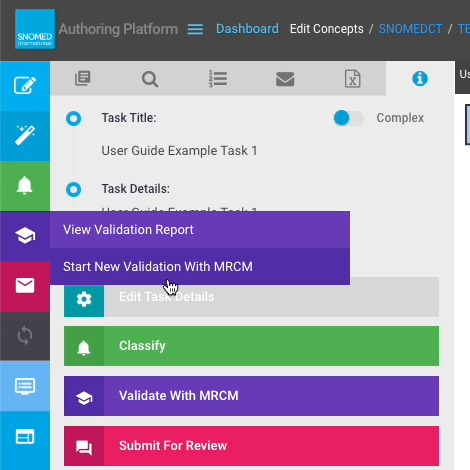Open the Dashboard link
The width and height of the screenshot is (470, 470).
(247, 29)
